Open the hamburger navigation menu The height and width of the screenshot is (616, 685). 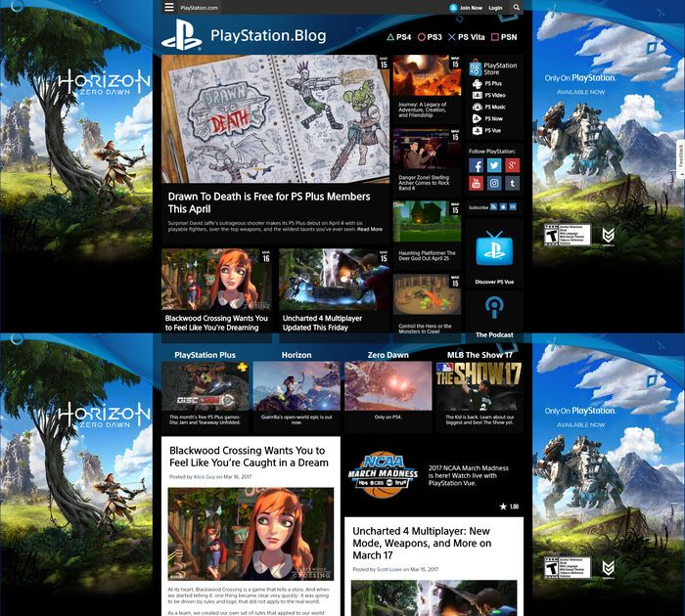tap(169, 7)
